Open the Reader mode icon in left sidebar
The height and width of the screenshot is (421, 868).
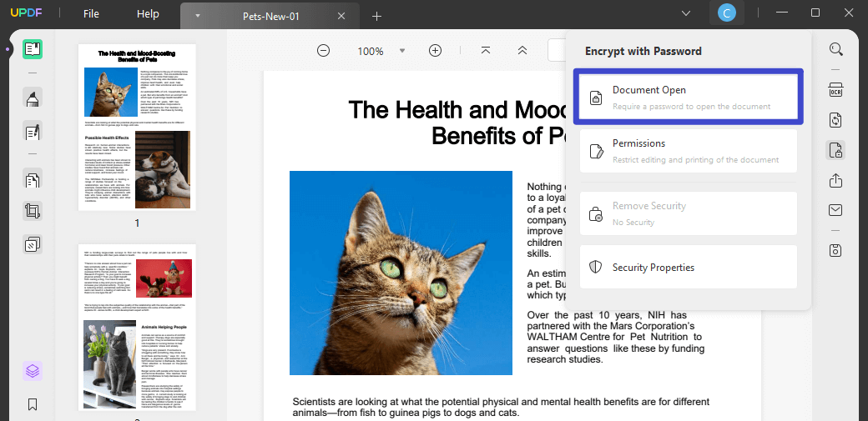click(33, 49)
